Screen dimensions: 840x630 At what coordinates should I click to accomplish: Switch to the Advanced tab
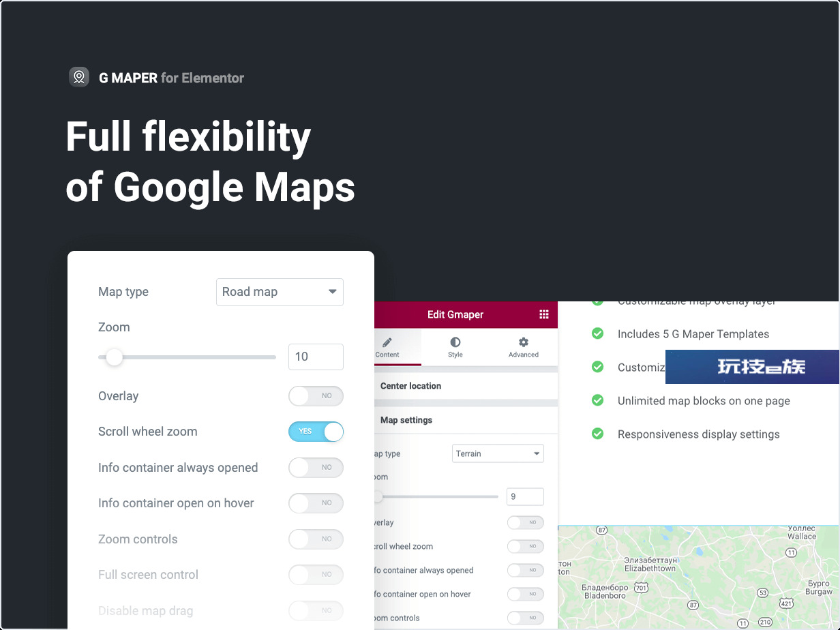(524, 347)
